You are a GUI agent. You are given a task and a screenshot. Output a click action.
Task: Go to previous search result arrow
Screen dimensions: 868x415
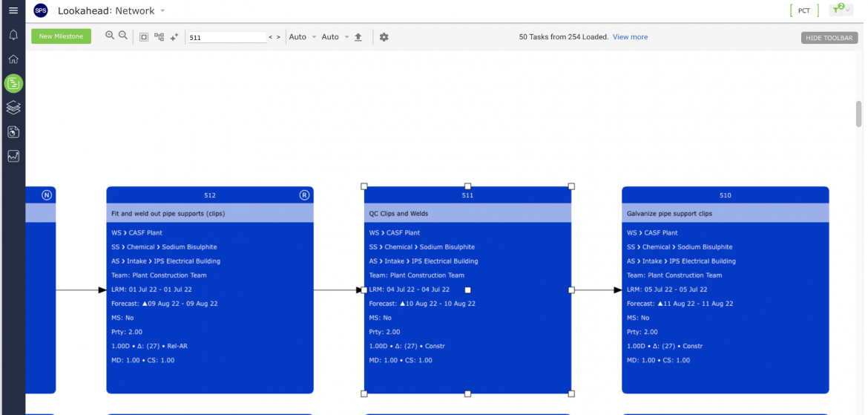[x=271, y=37]
